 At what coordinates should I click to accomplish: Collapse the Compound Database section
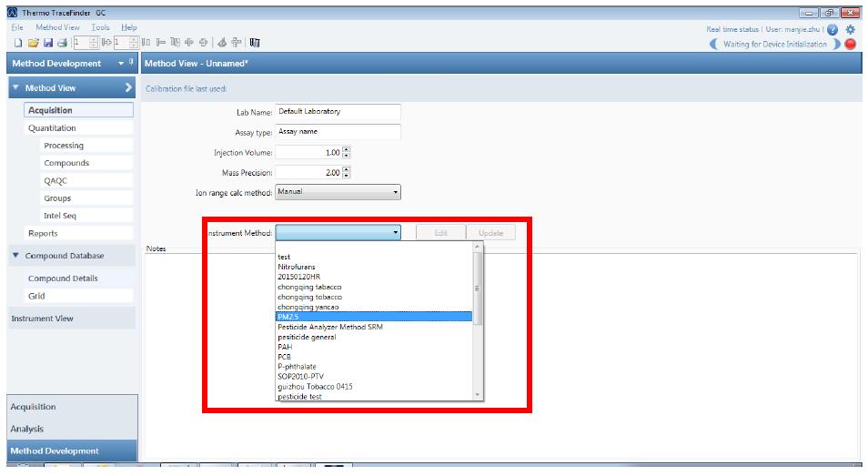coord(16,256)
